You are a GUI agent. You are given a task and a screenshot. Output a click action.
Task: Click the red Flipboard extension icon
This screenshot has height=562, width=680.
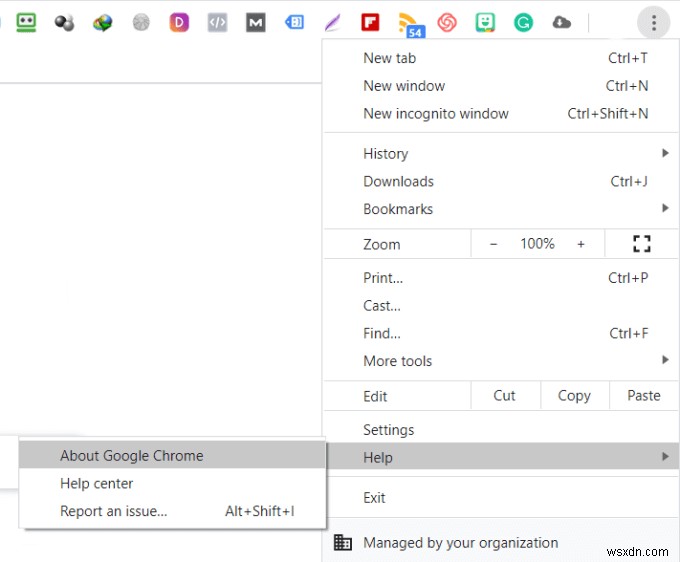pos(370,23)
